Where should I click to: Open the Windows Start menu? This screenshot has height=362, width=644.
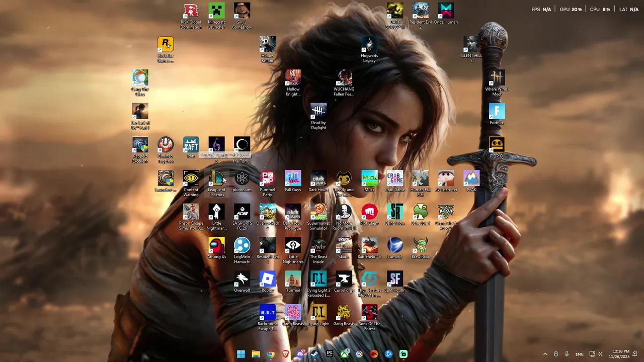241,354
